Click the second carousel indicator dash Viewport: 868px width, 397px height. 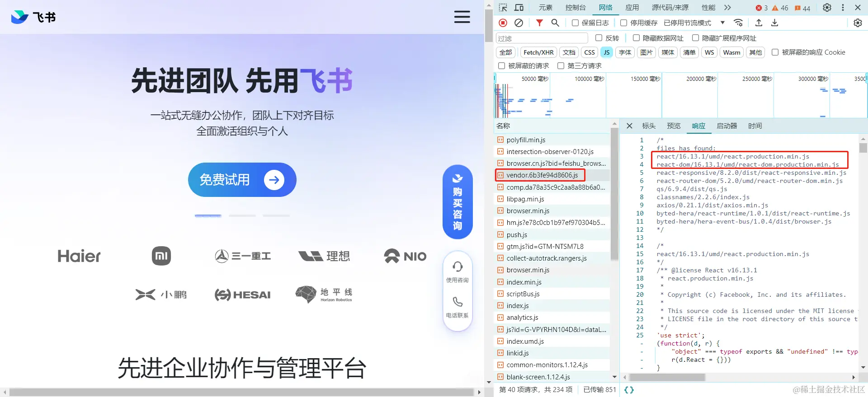tap(242, 216)
